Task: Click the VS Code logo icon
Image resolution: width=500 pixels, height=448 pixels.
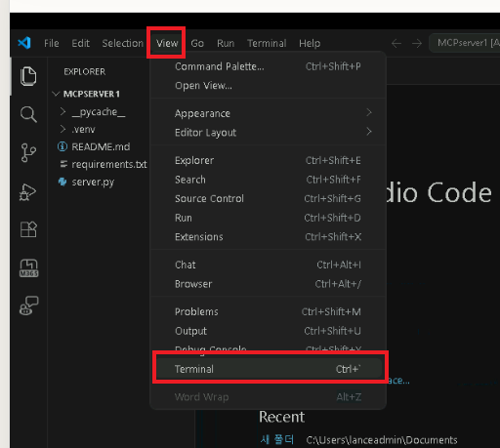Action: [24, 43]
